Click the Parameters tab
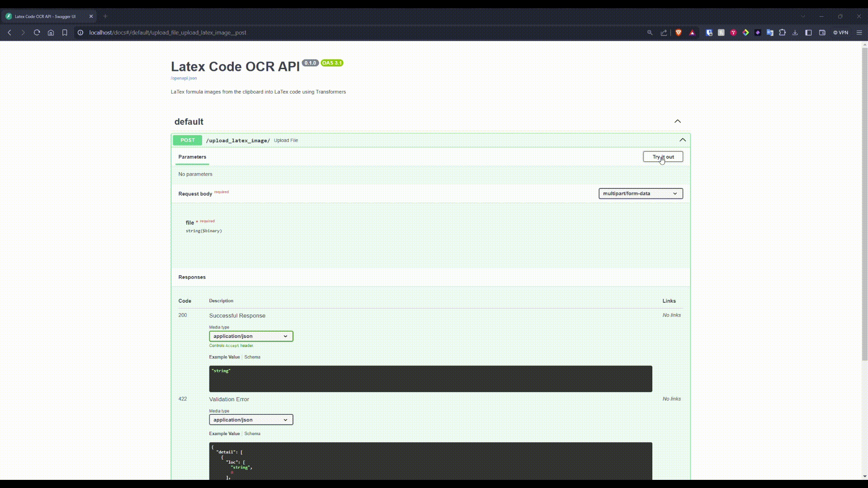 (x=192, y=157)
